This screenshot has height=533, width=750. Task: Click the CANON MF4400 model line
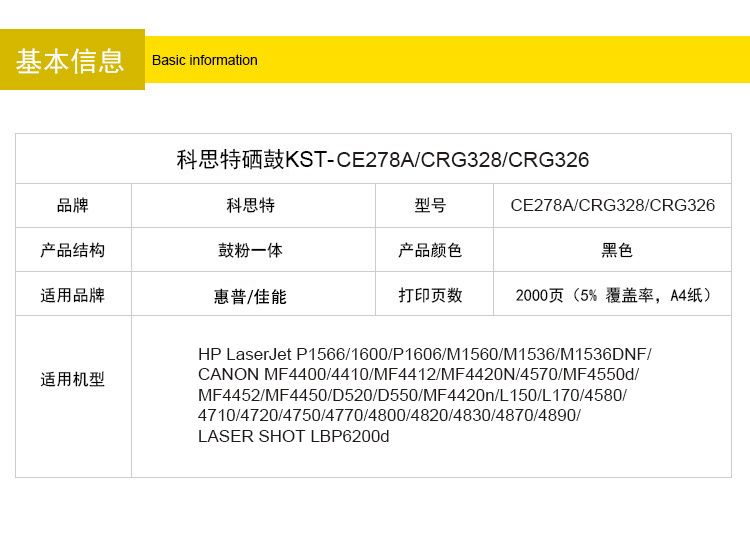click(x=418, y=374)
